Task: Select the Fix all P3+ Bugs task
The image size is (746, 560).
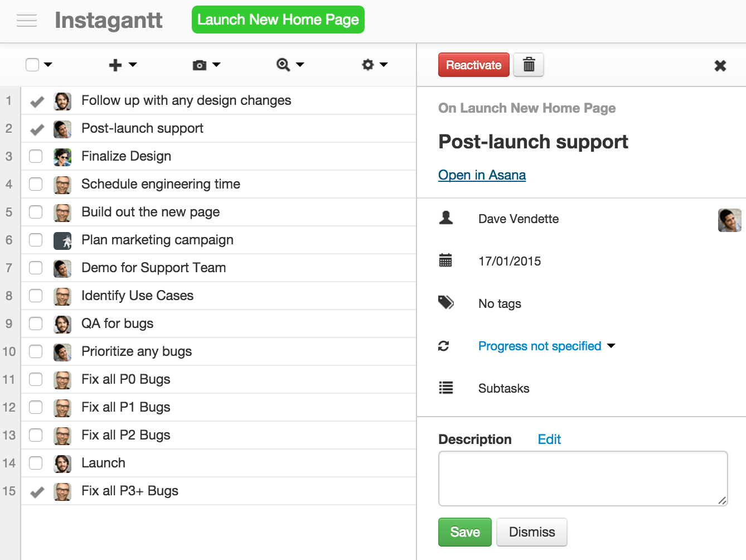Action: click(x=130, y=491)
